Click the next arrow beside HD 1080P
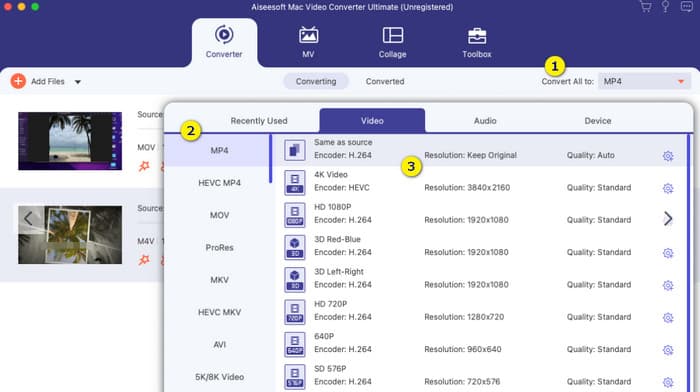Screen dimensions: 700x392 click(x=668, y=219)
